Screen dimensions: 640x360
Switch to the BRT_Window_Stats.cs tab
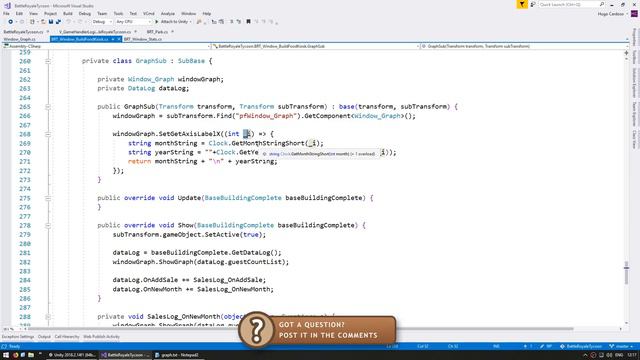(x=143, y=39)
